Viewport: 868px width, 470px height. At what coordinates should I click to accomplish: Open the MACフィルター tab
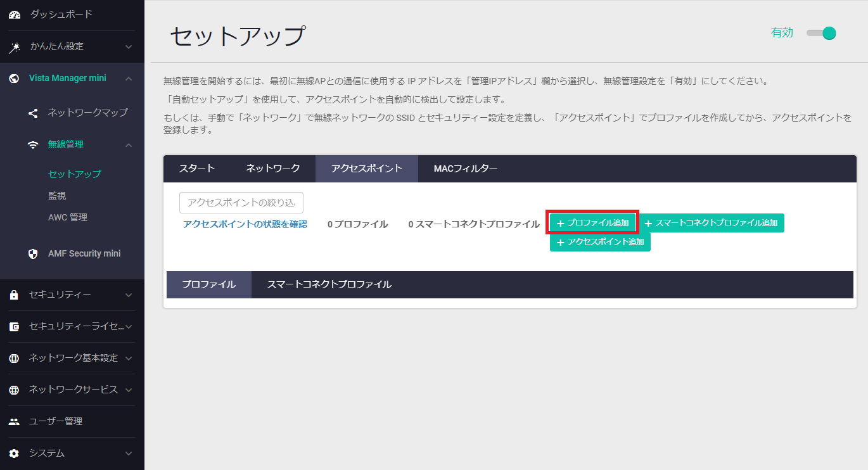click(x=465, y=168)
